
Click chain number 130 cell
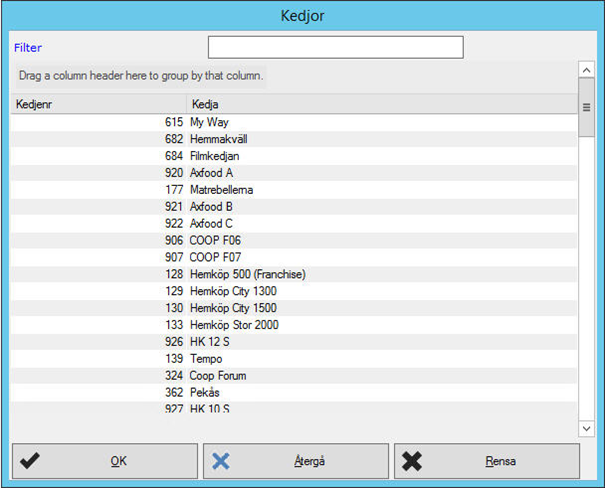coord(98,308)
